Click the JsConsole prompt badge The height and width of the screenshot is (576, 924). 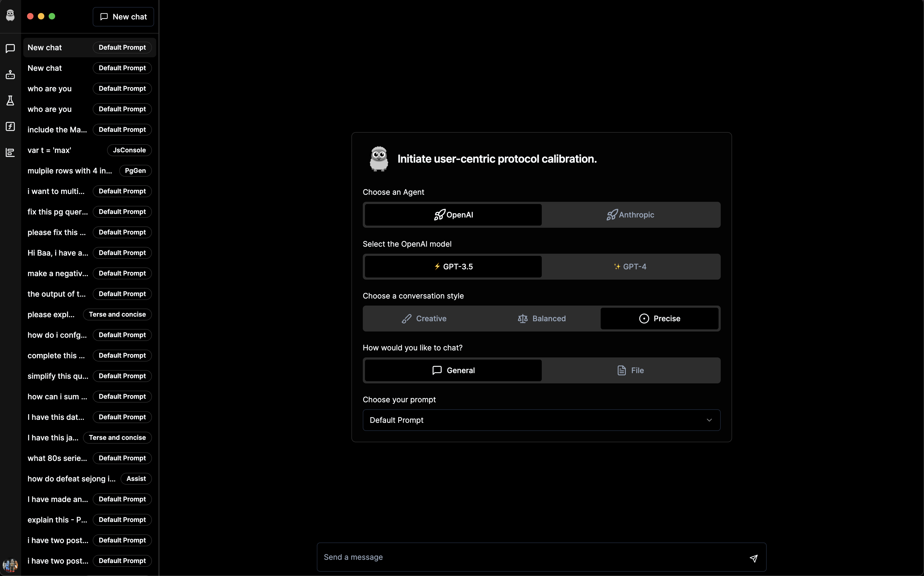tap(129, 150)
